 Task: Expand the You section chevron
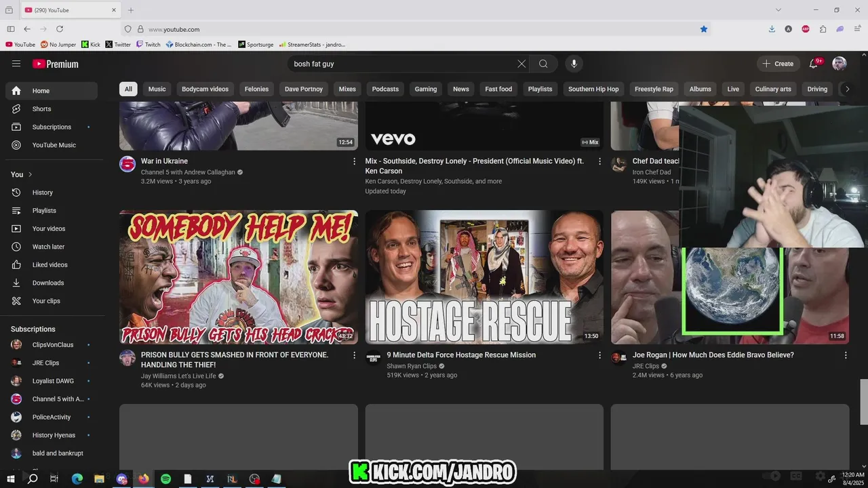(x=30, y=175)
